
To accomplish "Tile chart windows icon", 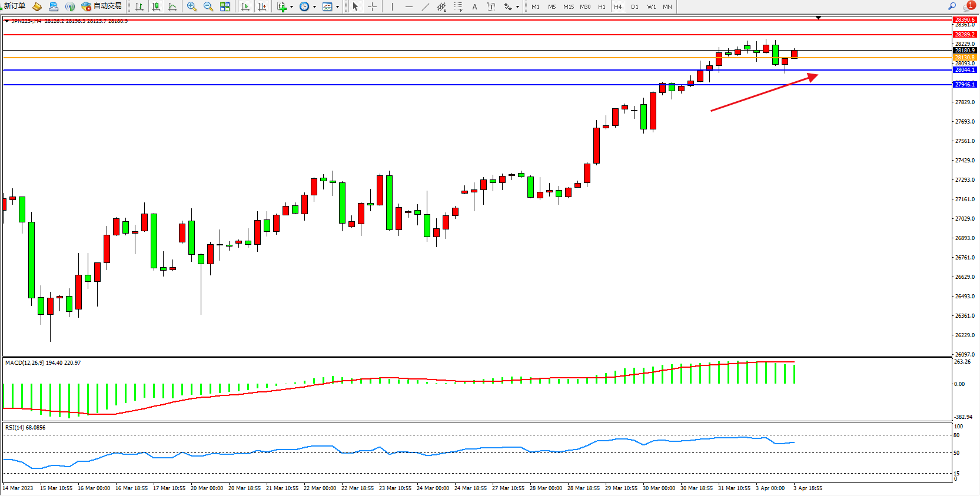I will [225, 6].
